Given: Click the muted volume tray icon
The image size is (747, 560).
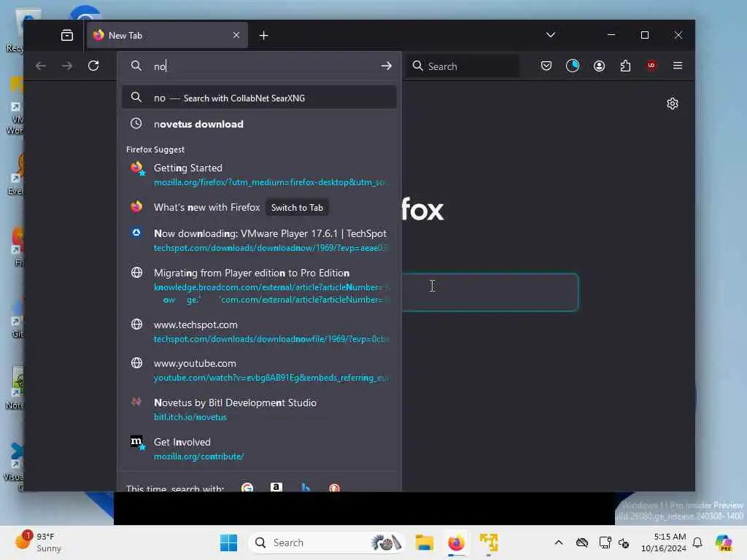Looking at the screenshot, I should point(624,542).
